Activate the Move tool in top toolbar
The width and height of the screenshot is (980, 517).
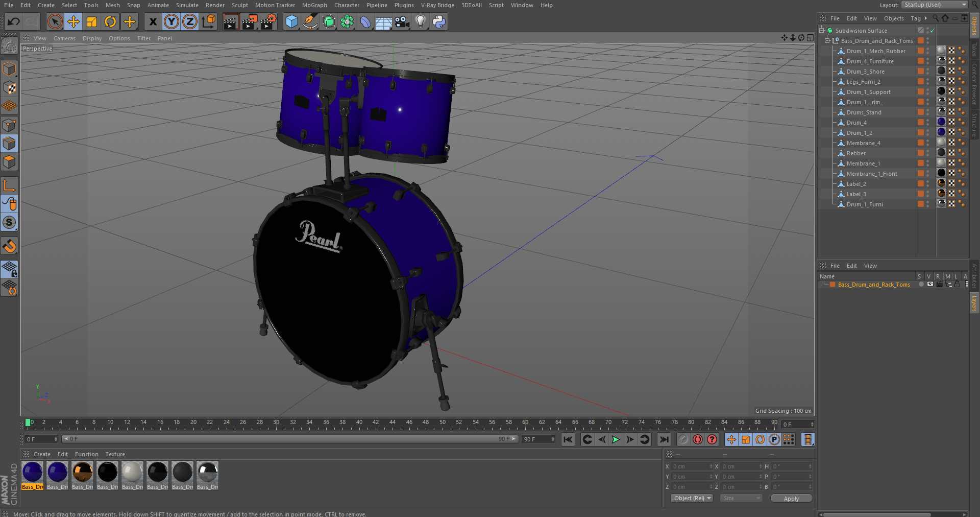(x=73, y=21)
